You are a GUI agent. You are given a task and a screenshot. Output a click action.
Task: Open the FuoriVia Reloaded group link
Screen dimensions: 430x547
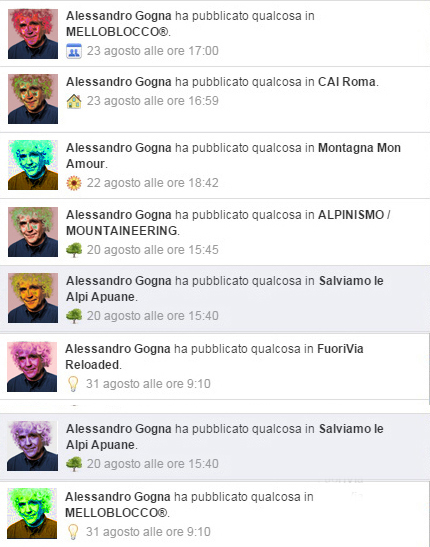(214, 357)
